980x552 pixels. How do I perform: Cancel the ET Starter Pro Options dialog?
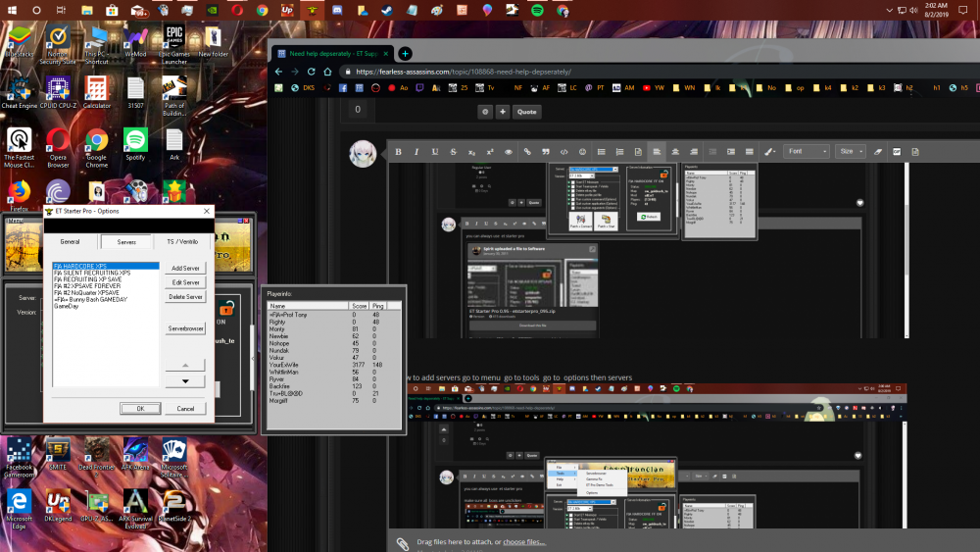185,409
